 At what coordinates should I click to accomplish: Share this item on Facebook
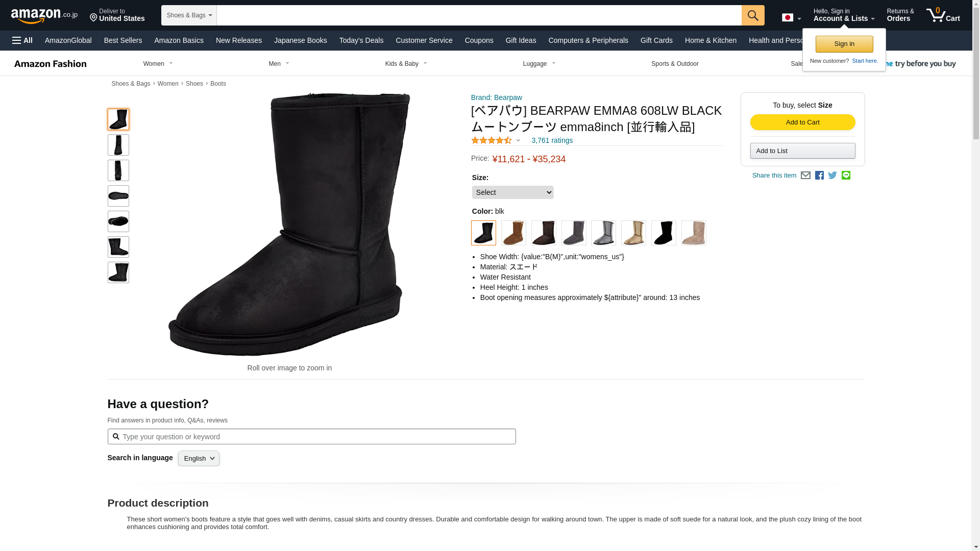click(819, 176)
